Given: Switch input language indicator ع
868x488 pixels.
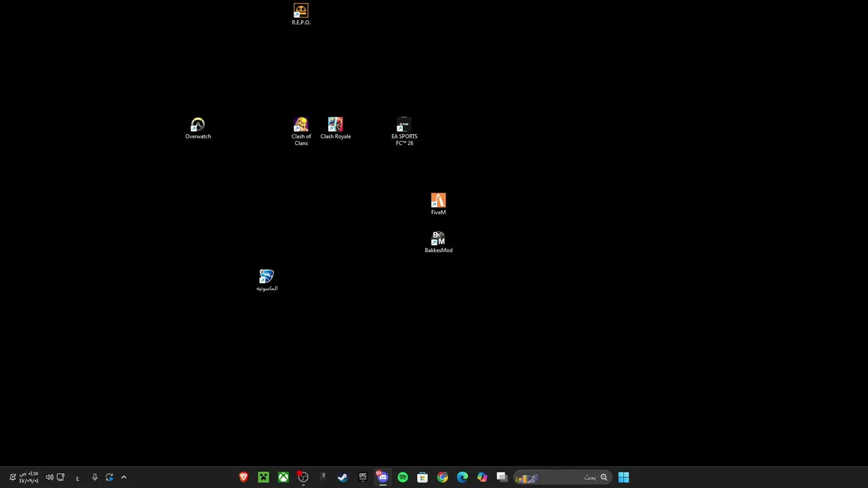Looking at the screenshot, I should point(77,477).
